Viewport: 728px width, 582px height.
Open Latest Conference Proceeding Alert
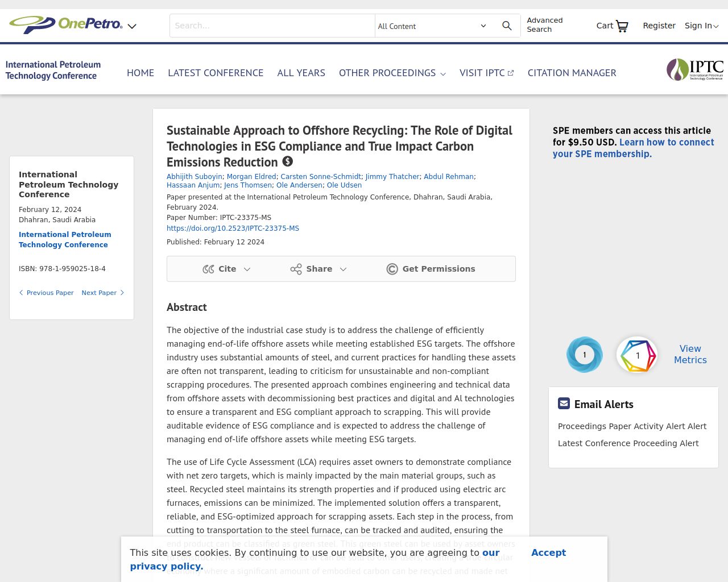(x=628, y=443)
